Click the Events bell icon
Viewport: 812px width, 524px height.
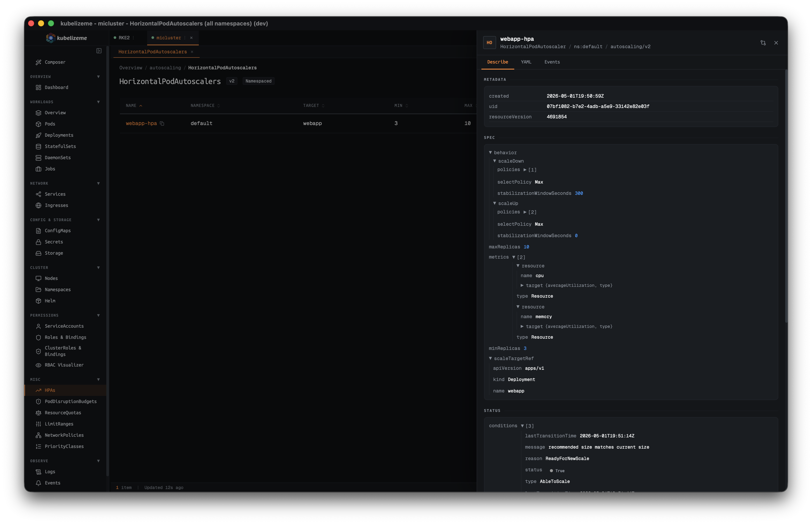coord(38,483)
